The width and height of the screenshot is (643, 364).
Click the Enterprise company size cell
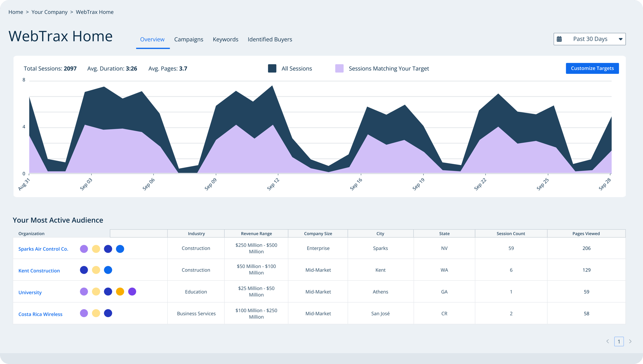pyautogui.click(x=318, y=248)
